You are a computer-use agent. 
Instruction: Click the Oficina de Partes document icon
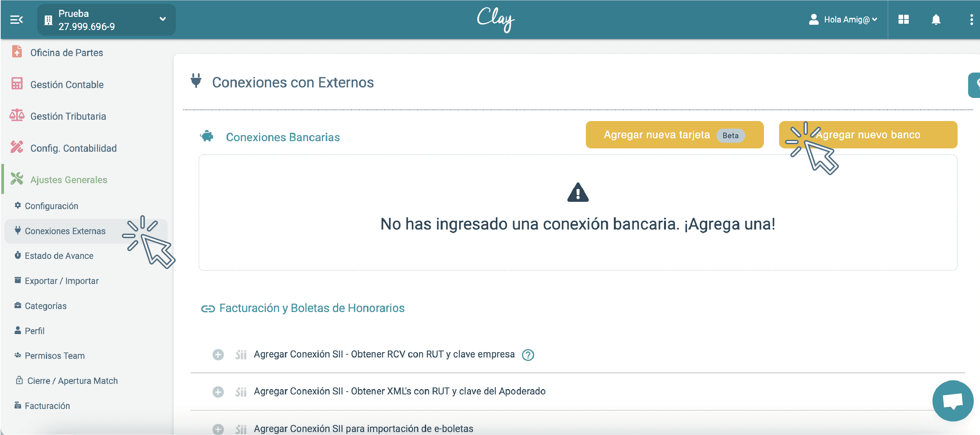coord(17,52)
